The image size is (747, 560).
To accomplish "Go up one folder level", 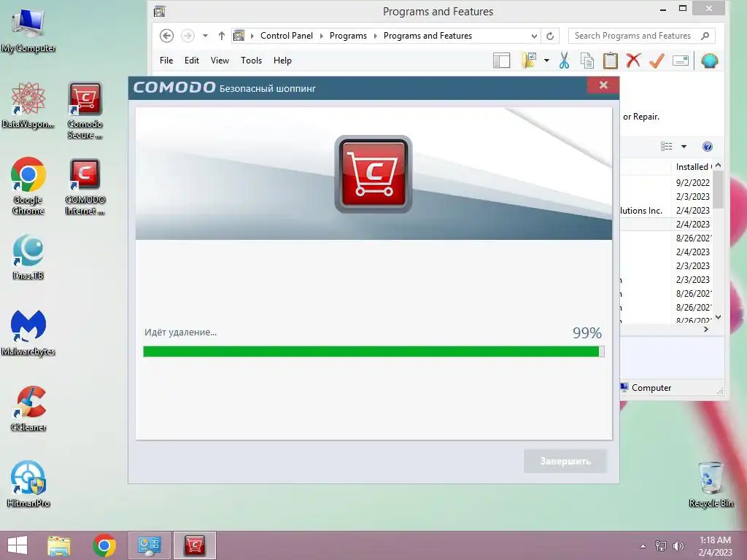I will [222, 36].
